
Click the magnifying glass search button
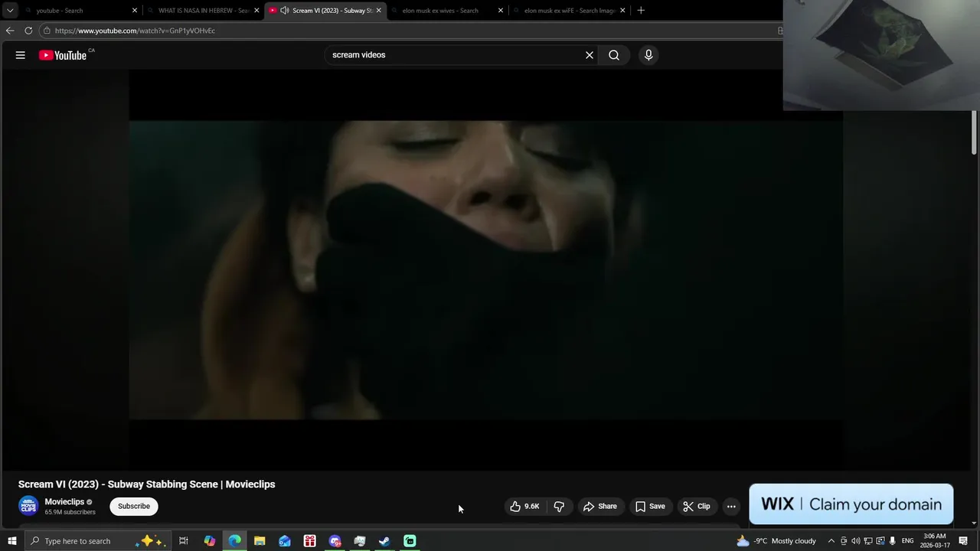coord(614,55)
